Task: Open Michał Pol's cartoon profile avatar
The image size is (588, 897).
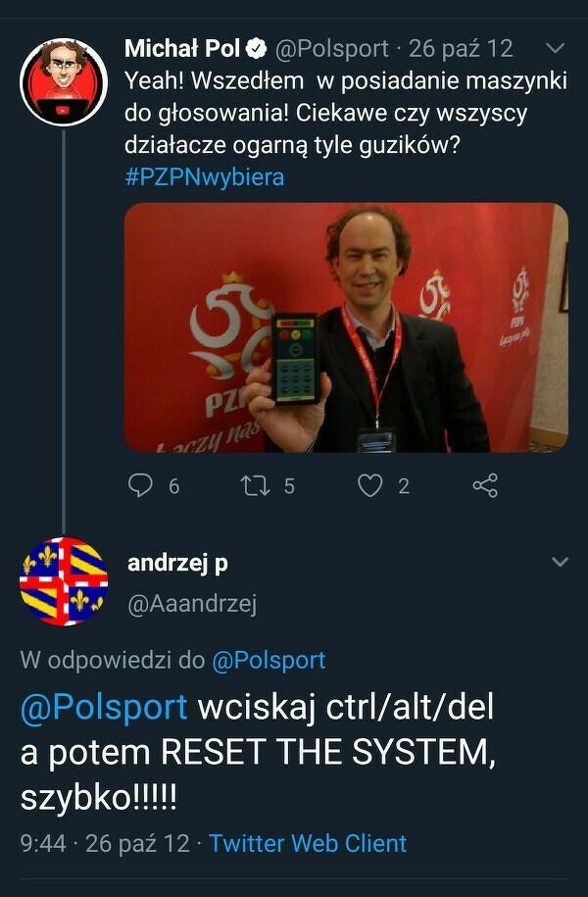Action: coord(64,81)
